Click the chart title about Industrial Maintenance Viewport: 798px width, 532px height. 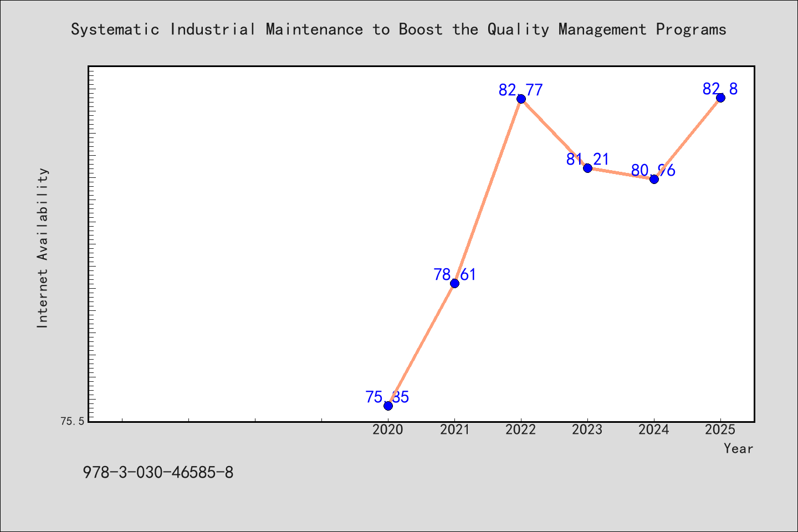398,29
